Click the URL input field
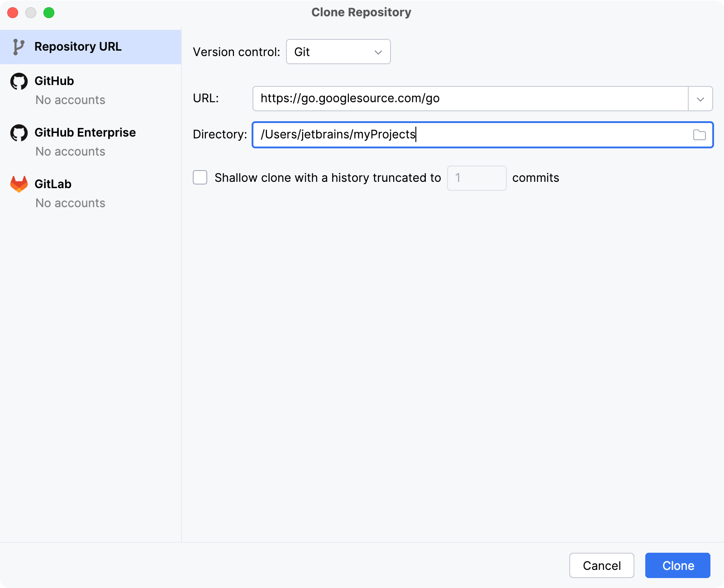This screenshot has height=588, width=724. click(x=452, y=98)
